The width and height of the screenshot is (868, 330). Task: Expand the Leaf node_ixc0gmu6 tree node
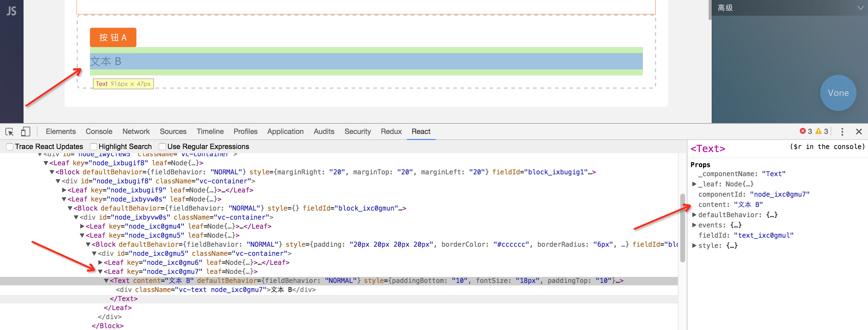click(x=101, y=262)
